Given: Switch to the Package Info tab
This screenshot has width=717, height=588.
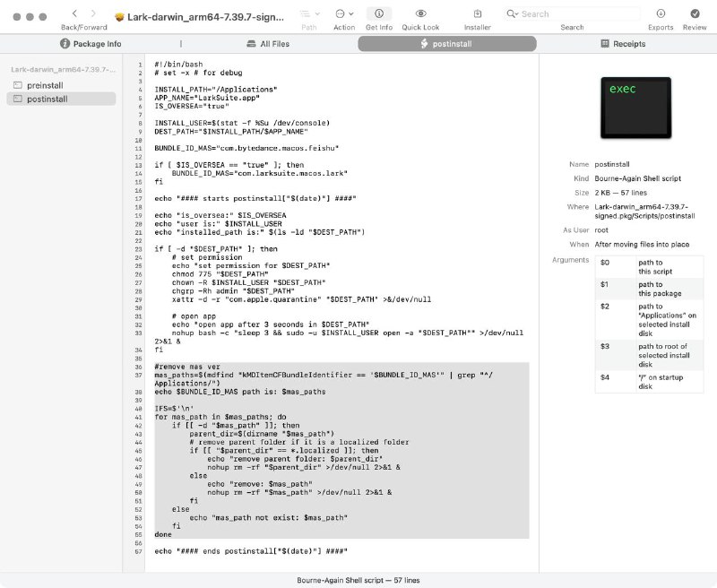Looking at the screenshot, I should 91,44.
